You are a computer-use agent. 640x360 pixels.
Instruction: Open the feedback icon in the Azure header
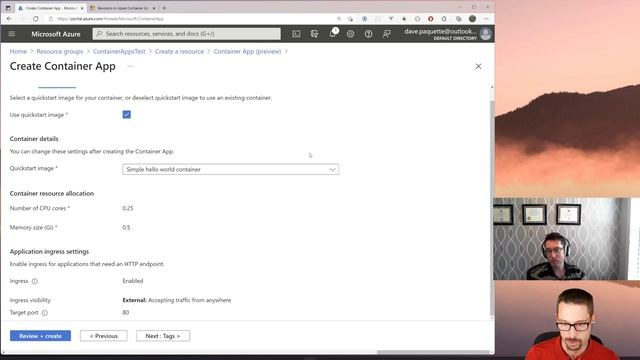point(387,34)
